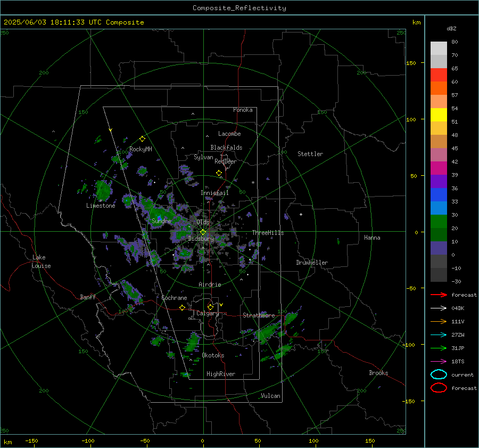This screenshot has height=448, width=479.
Task: Click the Brooks city label
Action: (x=378, y=373)
